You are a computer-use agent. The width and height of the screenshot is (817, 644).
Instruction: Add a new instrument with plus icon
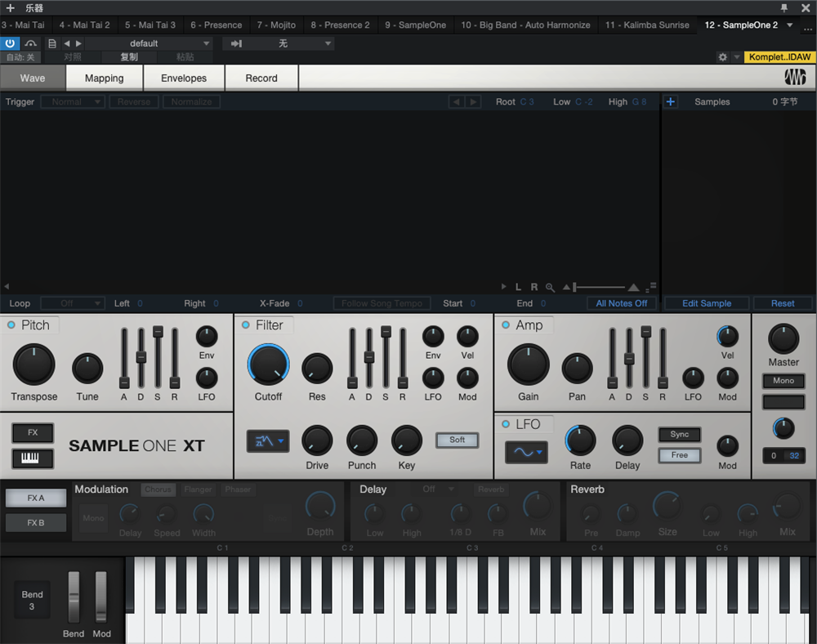point(10,8)
